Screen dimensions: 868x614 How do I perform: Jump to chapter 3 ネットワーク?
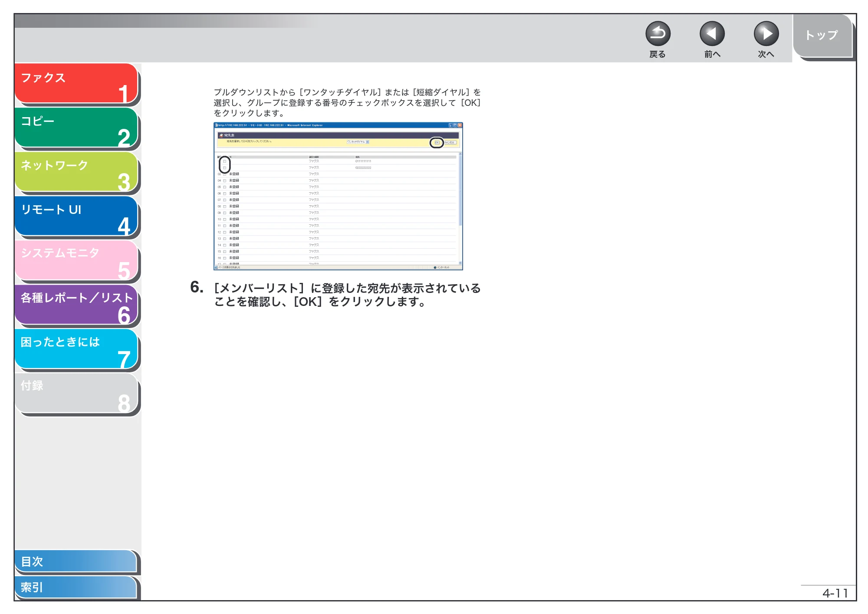click(x=76, y=172)
